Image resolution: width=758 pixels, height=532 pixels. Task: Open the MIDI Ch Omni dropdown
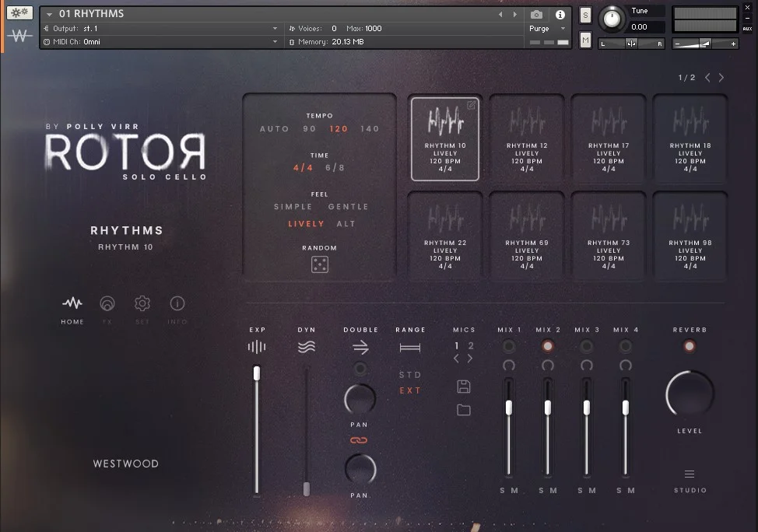coord(275,41)
